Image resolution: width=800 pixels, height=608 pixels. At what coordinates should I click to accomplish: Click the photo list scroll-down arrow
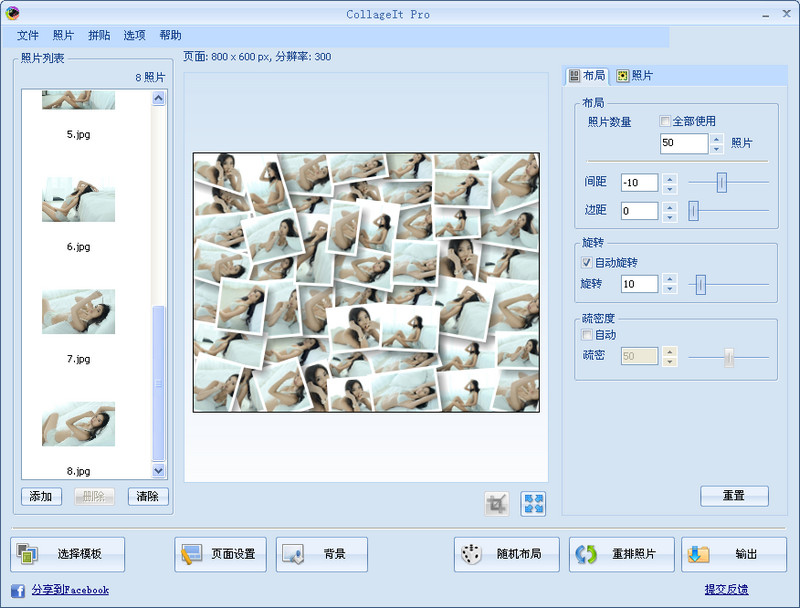159,470
